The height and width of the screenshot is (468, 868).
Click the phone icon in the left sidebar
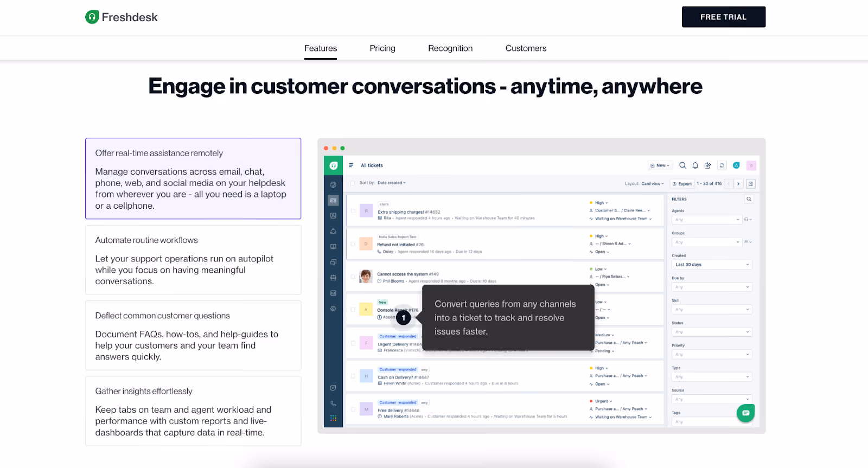click(x=333, y=403)
